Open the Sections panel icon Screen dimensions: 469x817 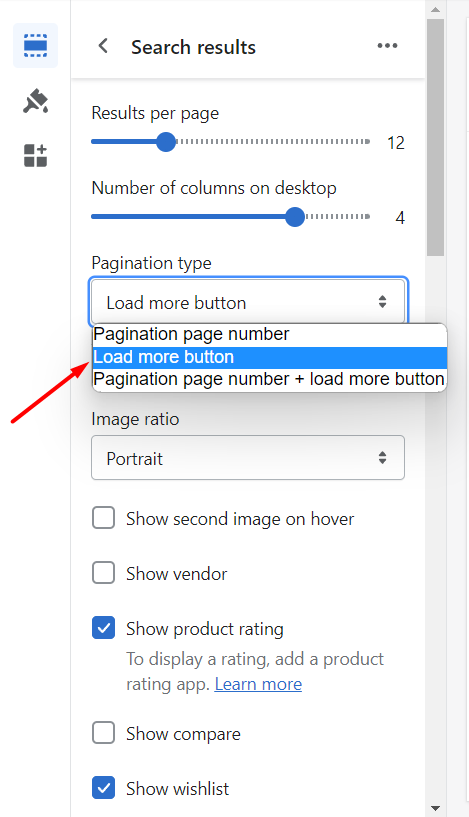point(35,46)
